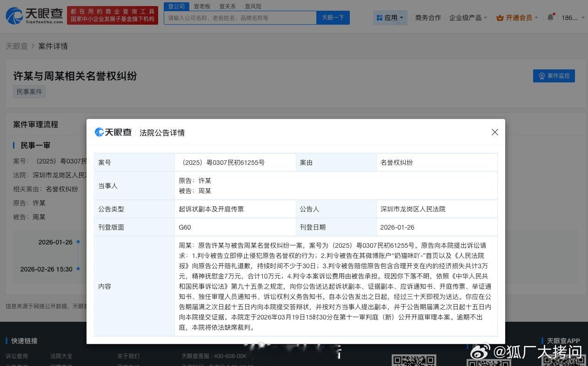The height and width of the screenshot is (366, 588).
Task: Click the 天眼一下 search button
Action: [x=333, y=18]
